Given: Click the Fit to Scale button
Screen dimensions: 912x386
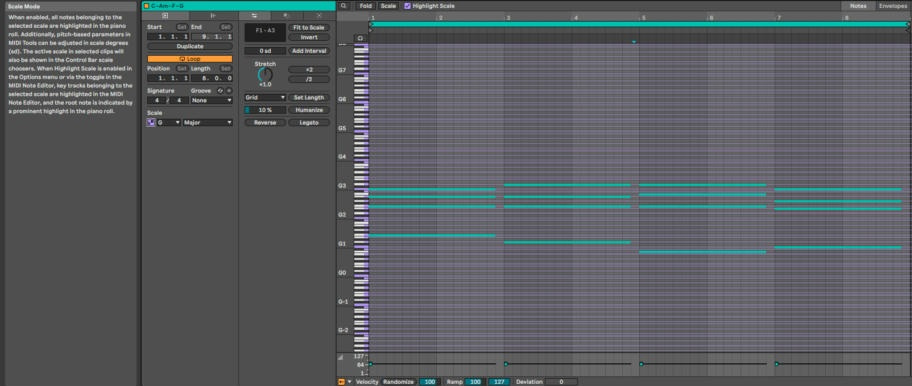Looking at the screenshot, I should point(309,27).
